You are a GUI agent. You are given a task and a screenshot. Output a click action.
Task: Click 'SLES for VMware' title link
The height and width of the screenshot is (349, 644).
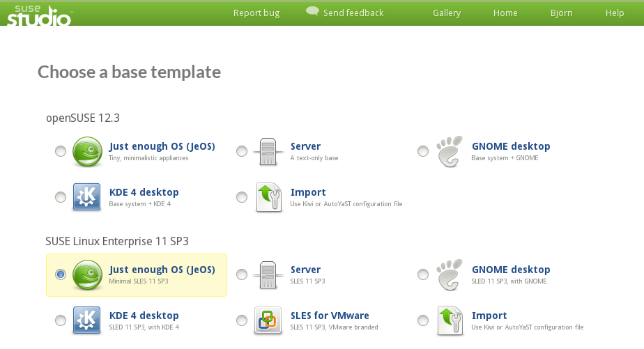pos(330,316)
